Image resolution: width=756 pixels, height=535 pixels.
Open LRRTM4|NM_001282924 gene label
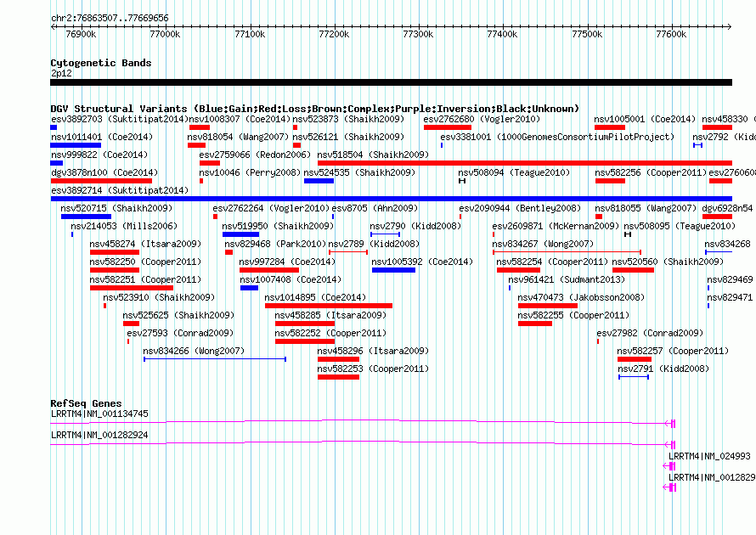[x=99, y=435]
